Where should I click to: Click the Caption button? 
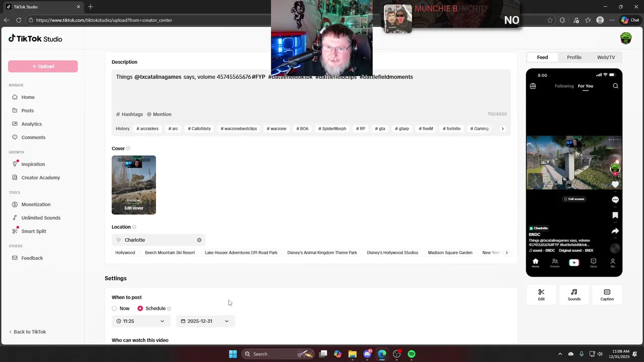coord(607,295)
